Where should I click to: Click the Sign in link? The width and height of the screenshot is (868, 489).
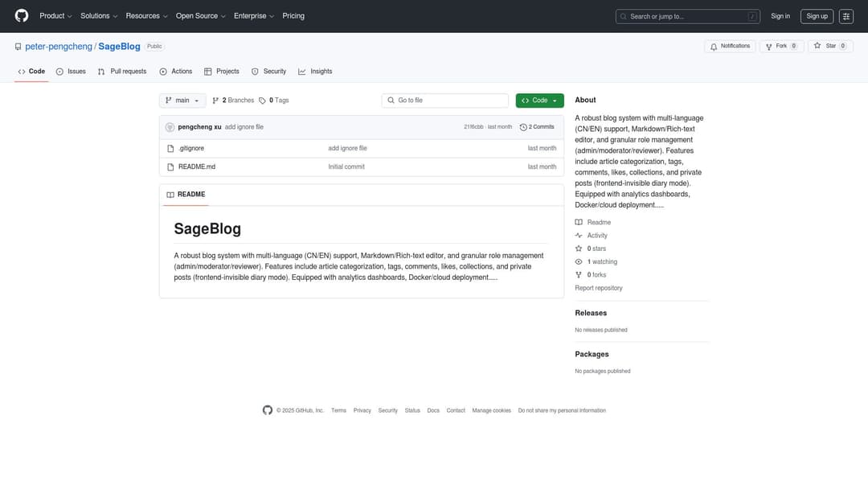point(780,16)
